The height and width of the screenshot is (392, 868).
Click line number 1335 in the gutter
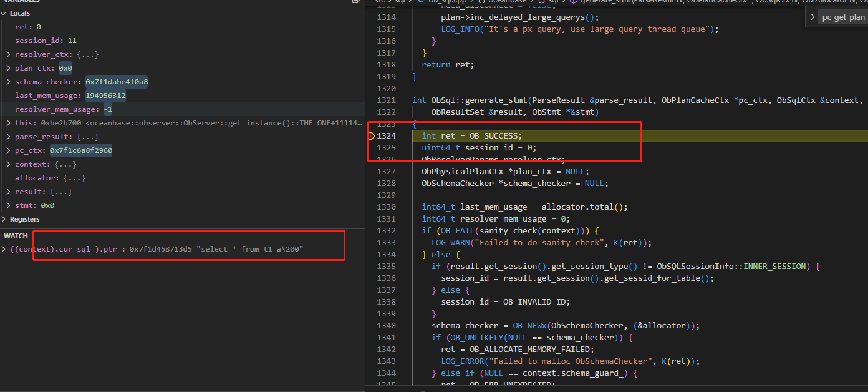click(x=386, y=266)
